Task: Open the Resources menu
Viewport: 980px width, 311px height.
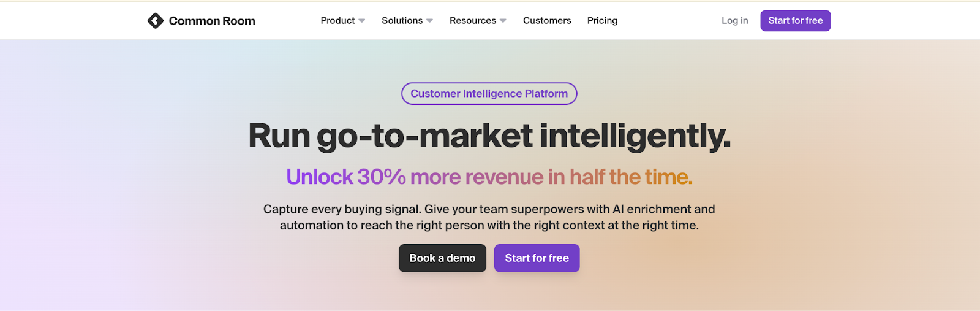Action: (472, 21)
